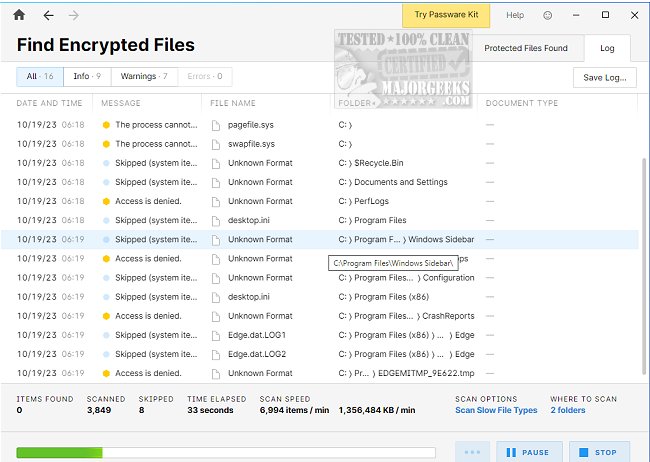Click the file icon beside Edge.dat.LOG1
Viewport: 650px width, 462px height.
click(x=216, y=335)
